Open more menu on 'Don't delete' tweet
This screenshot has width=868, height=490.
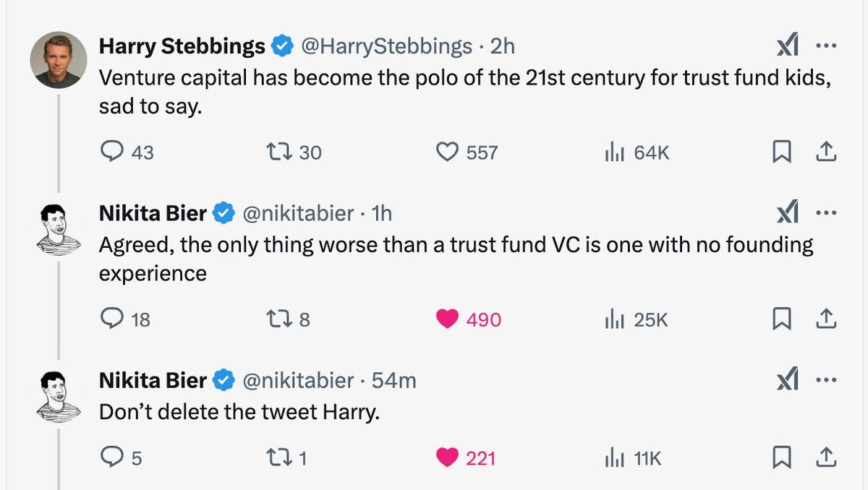point(825,380)
